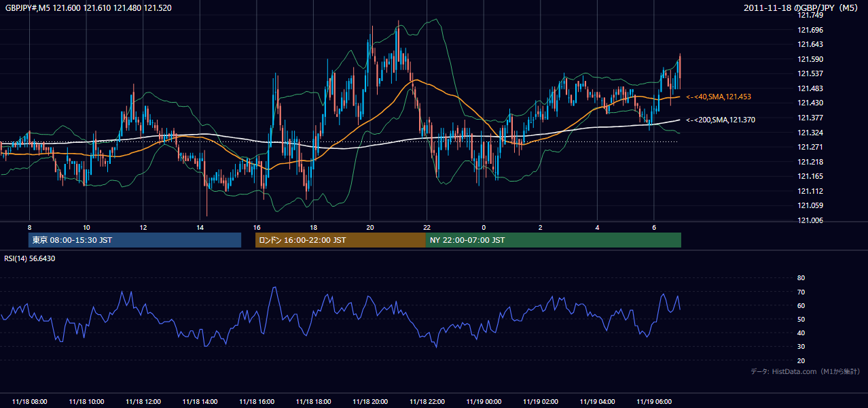Screen dimensions: 868x408
Task: Click price level 121.271 on axis
Action: point(810,147)
